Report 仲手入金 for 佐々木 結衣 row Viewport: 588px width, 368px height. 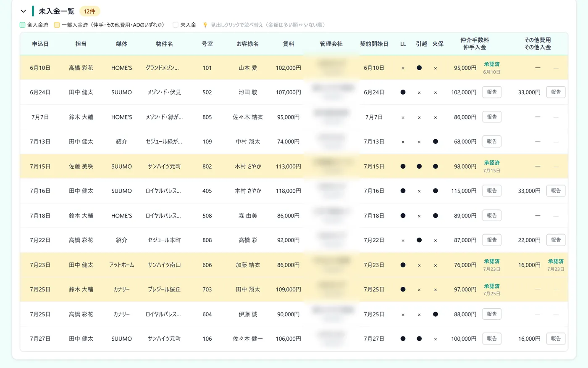pyautogui.click(x=492, y=117)
